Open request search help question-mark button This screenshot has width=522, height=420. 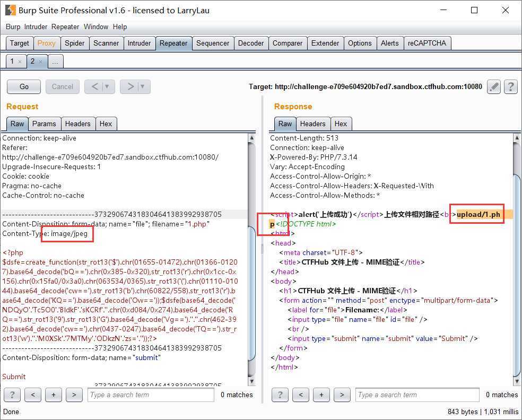pos(12,395)
